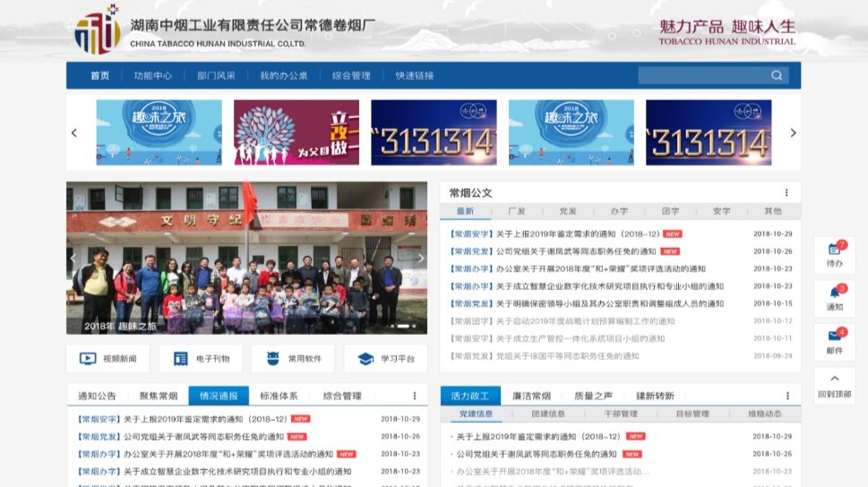Screen dimensions: 868x487
Task: Show next photo in news slideshow
Action: pyautogui.click(x=420, y=259)
